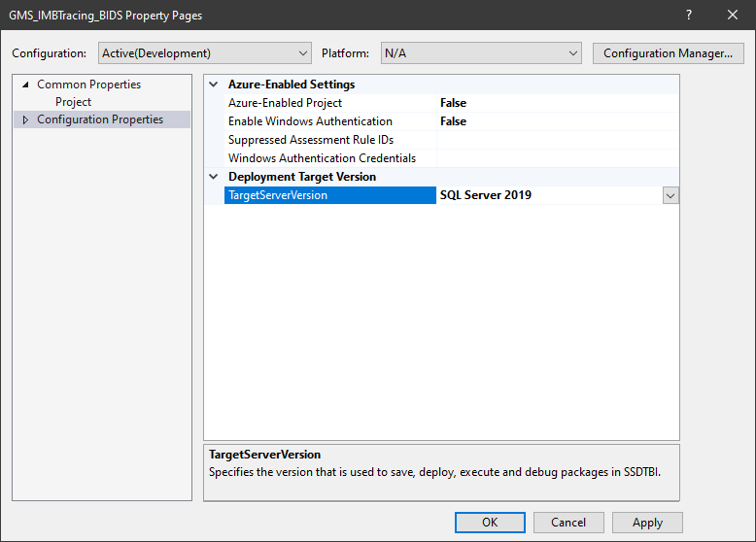Open the TargetServerVersion dropdown arrow
This screenshot has width=756, height=542.
click(x=670, y=195)
